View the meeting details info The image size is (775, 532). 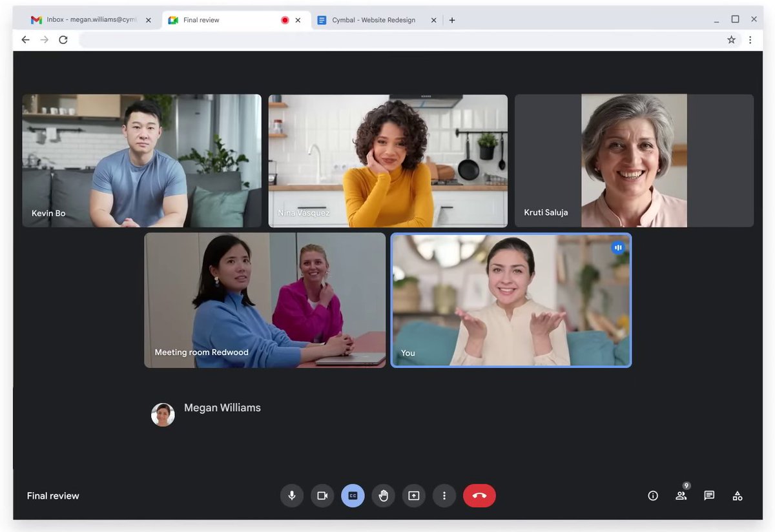click(652, 495)
